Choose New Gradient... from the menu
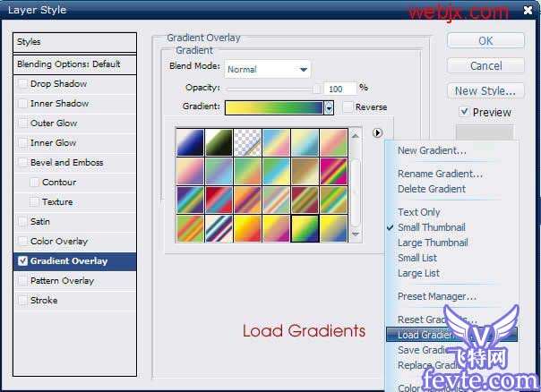This screenshot has height=392, width=541. point(432,150)
